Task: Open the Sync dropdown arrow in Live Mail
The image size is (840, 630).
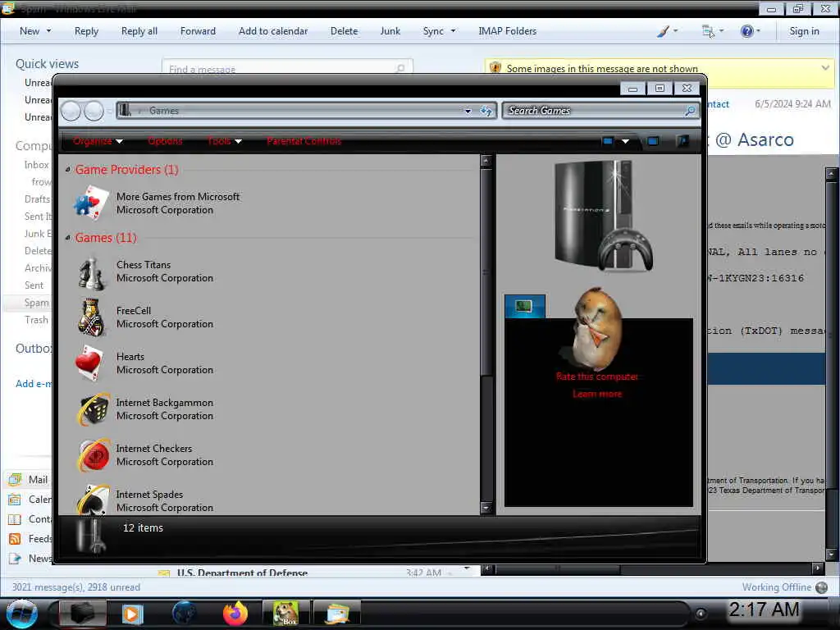Action: (x=453, y=31)
